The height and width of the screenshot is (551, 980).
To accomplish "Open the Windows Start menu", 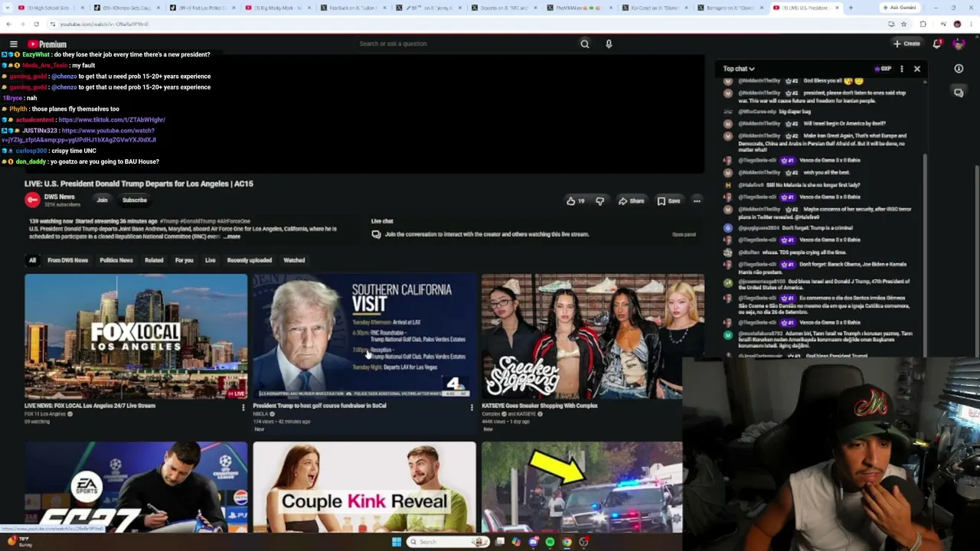I will click(x=397, y=542).
